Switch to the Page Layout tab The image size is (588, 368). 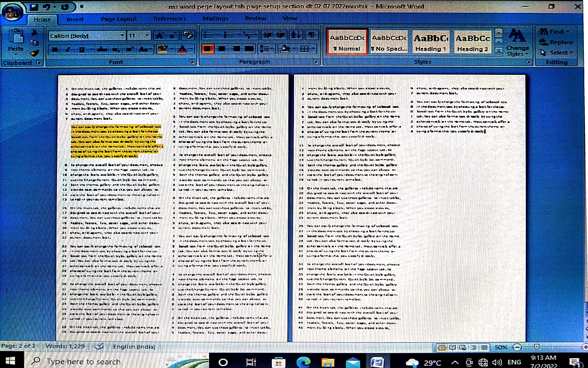pos(119,19)
